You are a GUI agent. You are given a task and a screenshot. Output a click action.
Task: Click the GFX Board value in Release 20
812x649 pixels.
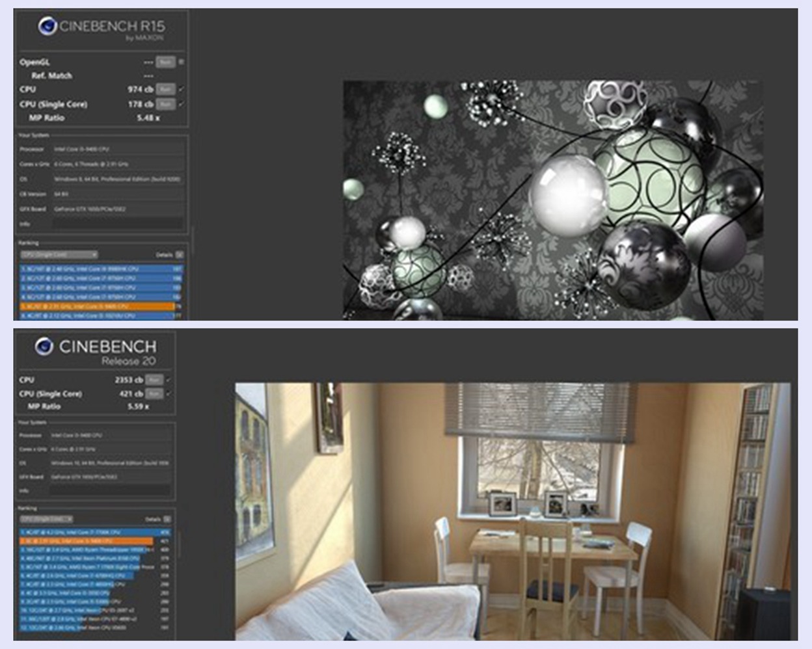click(x=84, y=477)
